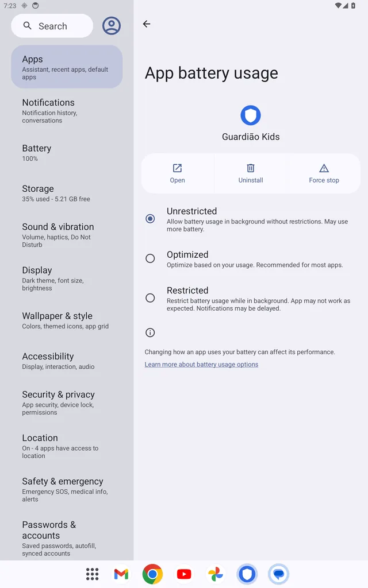Image resolution: width=368 pixels, height=588 pixels.
Task: Go to Security & privacy settings
Action: point(67,403)
